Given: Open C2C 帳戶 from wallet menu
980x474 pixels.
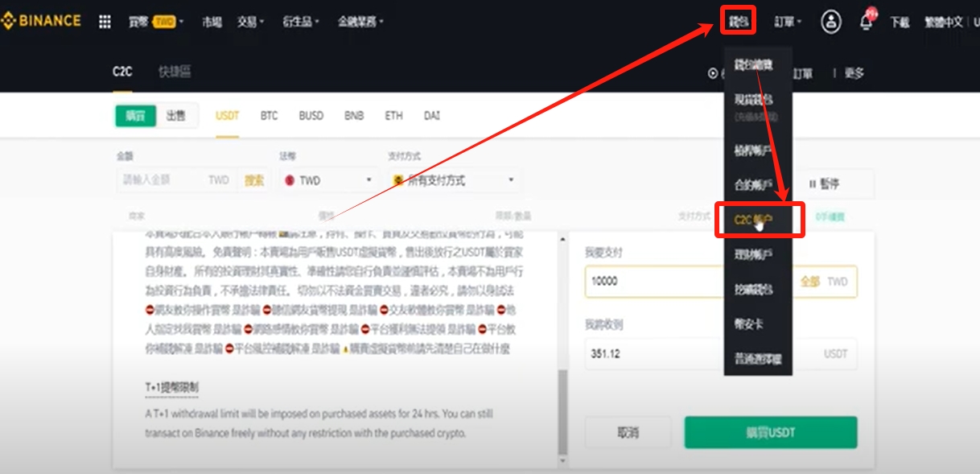Looking at the screenshot, I should [x=755, y=219].
